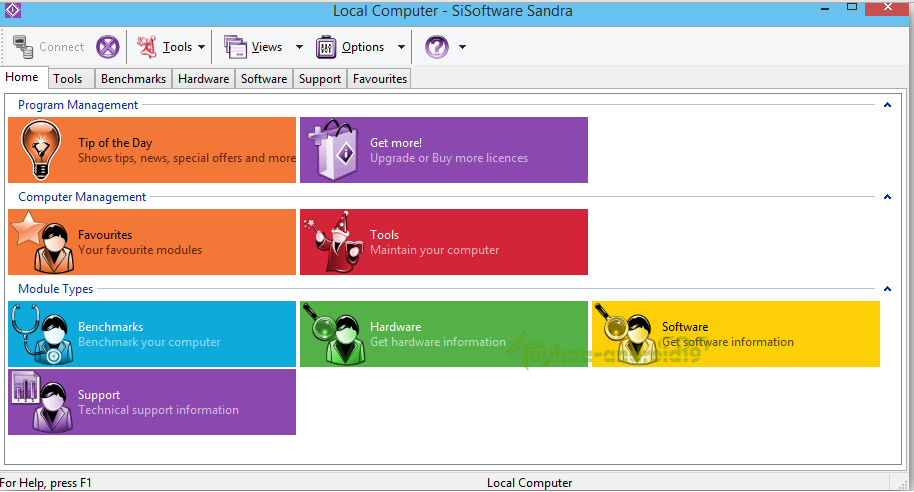Minimize the Sandra window
This screenshot has height=492, width=914.
pyautogui.click(x=825, y=8)
